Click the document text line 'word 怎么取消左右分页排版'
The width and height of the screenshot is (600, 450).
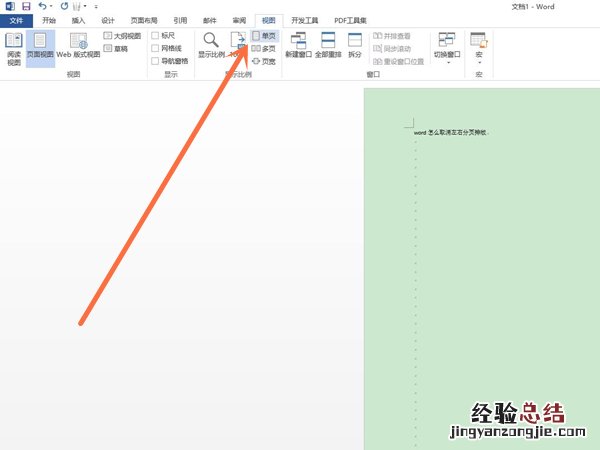[451, 133]
